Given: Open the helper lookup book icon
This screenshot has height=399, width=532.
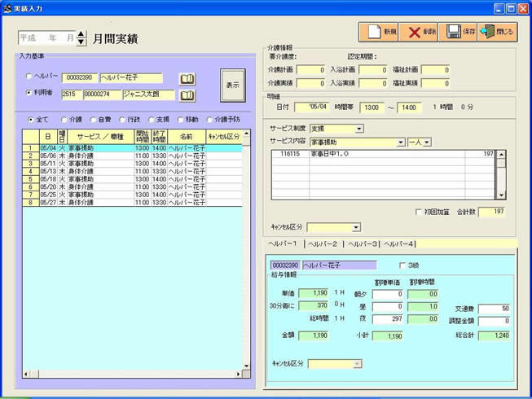Looking at the screenshot, I should point(187,79).
